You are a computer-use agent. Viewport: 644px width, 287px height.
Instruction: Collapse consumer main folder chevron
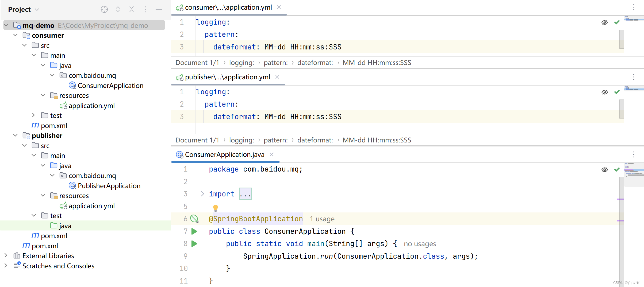[34, 55]
